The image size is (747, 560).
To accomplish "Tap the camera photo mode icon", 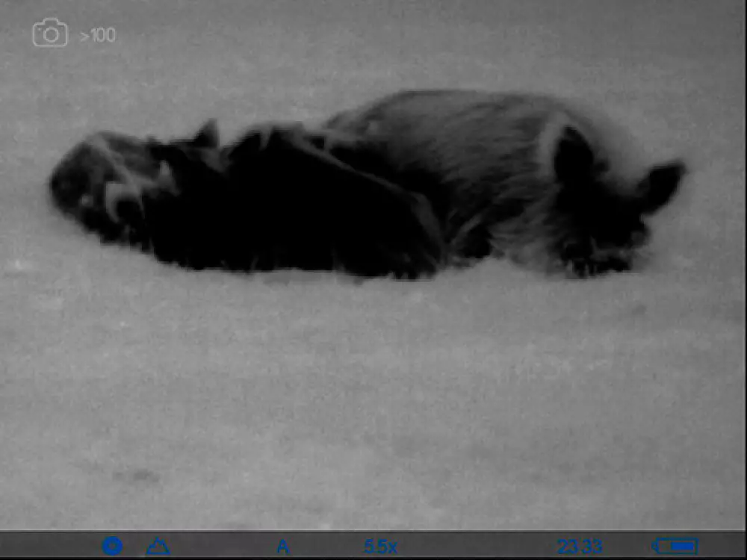I will (x=50, y=34).
